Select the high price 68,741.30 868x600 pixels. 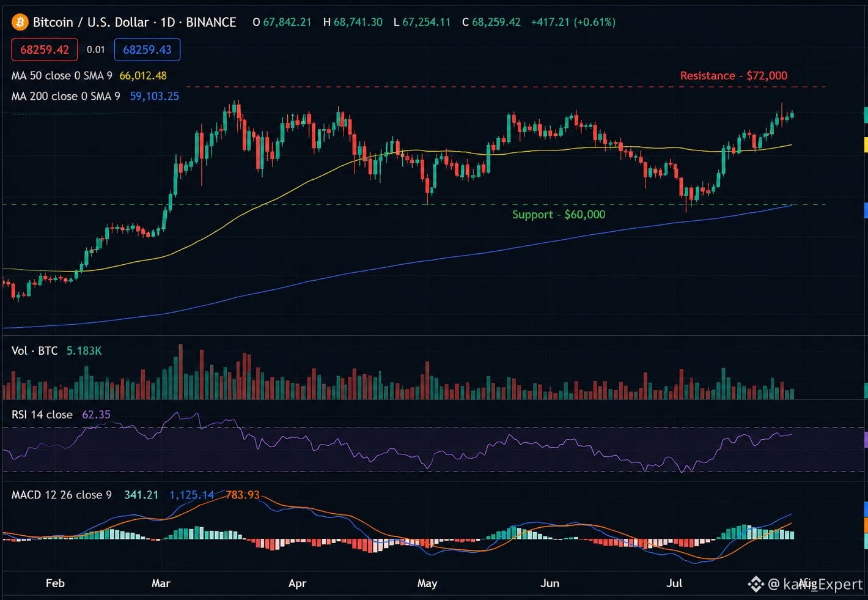358,22
